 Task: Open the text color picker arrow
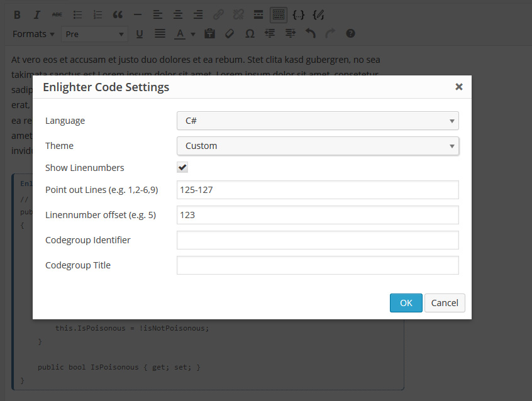193,34
